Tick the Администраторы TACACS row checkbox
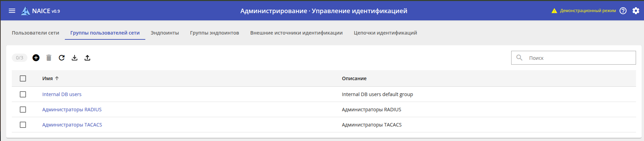This screenshot has width=644, height=141. pyautogui.click(x=23, y=125)
